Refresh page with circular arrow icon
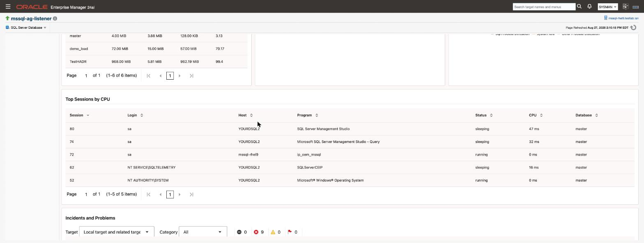Viewport: 644px width, 243px height. point(633,28)
